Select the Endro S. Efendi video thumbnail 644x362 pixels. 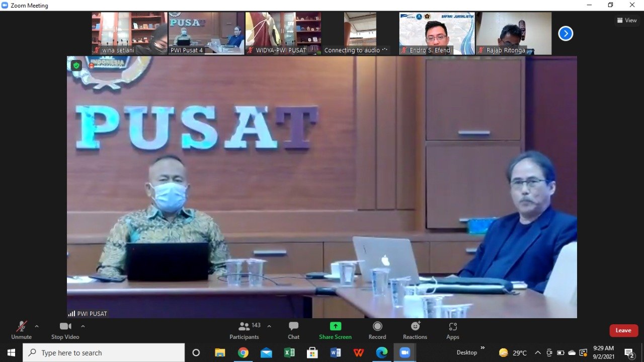click(437, 33)
